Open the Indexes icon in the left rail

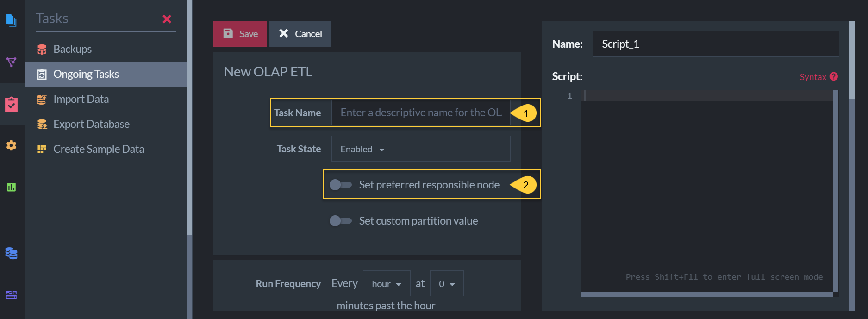click(12, 62)
